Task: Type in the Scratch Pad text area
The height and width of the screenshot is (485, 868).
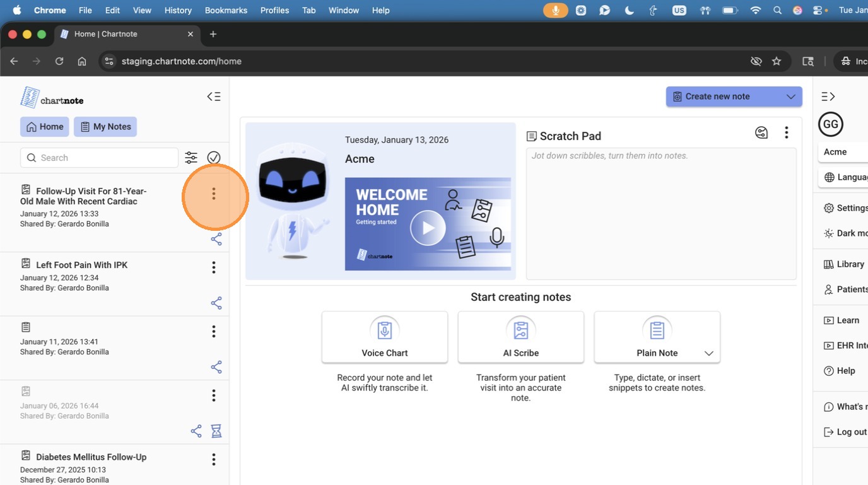Action: pos(661,214)
